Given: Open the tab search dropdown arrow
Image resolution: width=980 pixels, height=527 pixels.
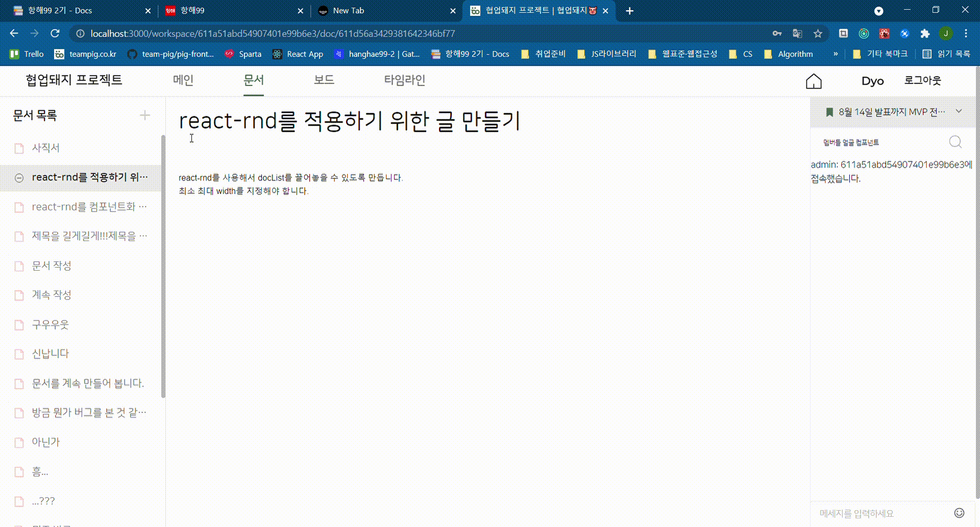Looking at the screenshot, I should (x=879, y=11).
